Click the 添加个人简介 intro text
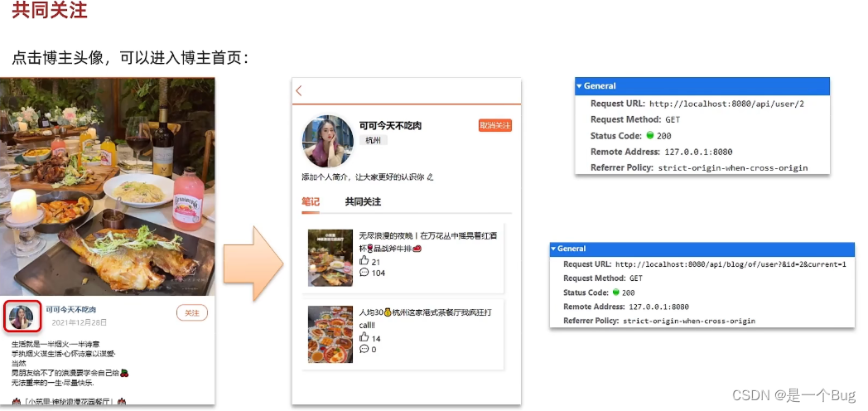This screenshot has width=868, height=411. click(x=363, y=177)
